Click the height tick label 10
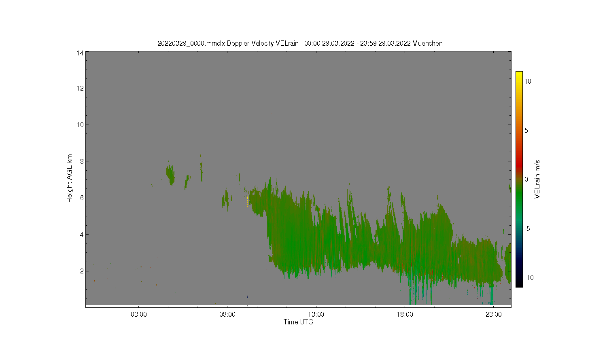This screenshot has height=364, width=607. (80, 125)
